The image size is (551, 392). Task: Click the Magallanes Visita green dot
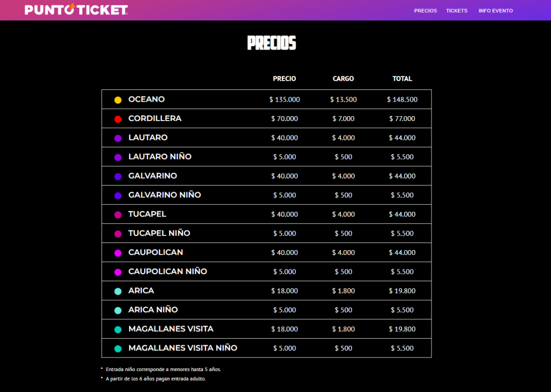tap(118, 329)
